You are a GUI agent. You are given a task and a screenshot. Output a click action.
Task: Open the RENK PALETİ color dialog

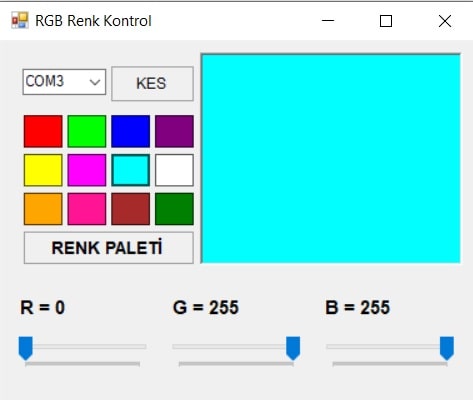(x=109, y=248)
